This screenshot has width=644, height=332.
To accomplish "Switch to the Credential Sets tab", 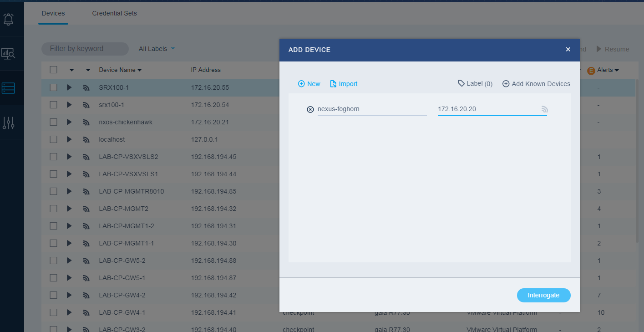I will [114, 13].
